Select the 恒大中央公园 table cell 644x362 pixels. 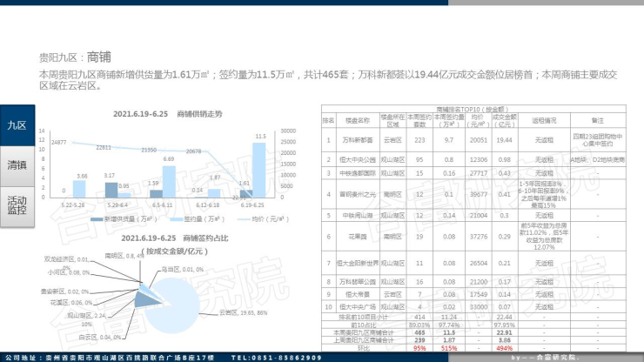click(358, 160)
